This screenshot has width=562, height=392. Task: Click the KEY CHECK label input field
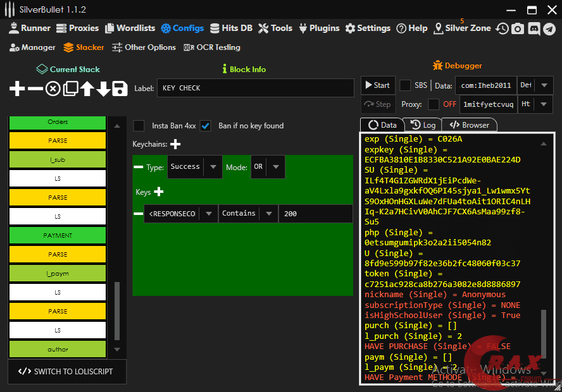255,88
